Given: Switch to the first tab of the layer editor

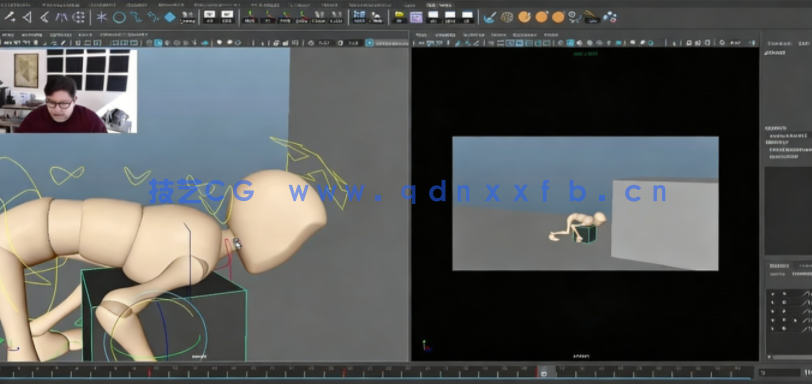Looking at the screenshot, I should point(779,265).
